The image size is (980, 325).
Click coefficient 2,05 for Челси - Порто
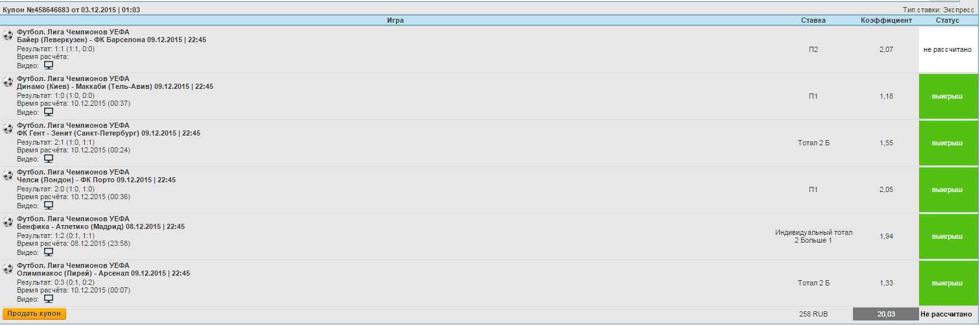coord(886,189)
